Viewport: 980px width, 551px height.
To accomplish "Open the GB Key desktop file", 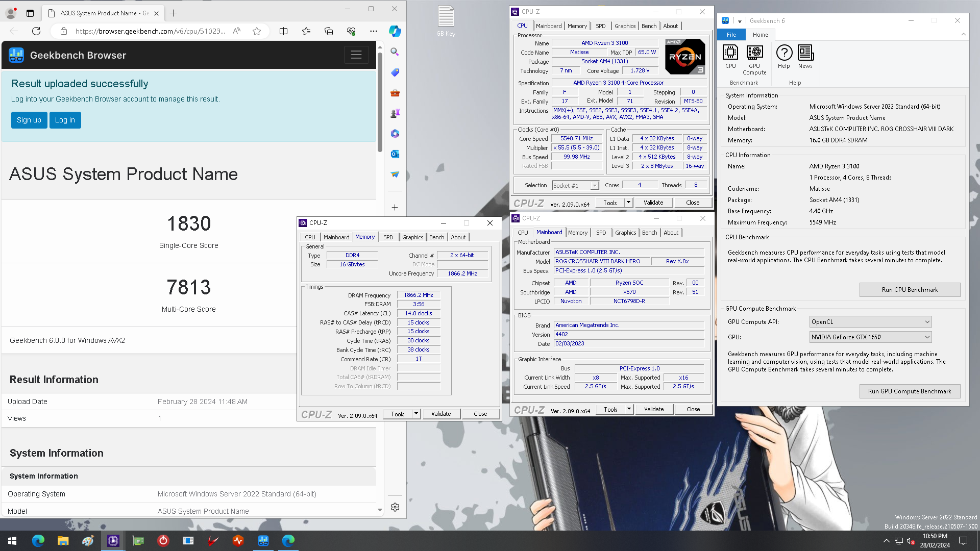I will [x=446, y=21].
